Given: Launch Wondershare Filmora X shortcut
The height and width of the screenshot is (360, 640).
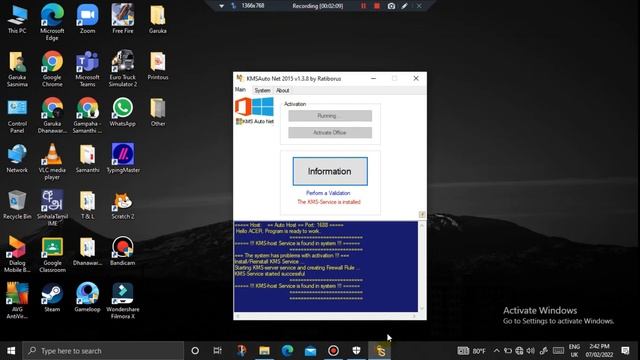Looking at the screenshot, I should point(123,301).
